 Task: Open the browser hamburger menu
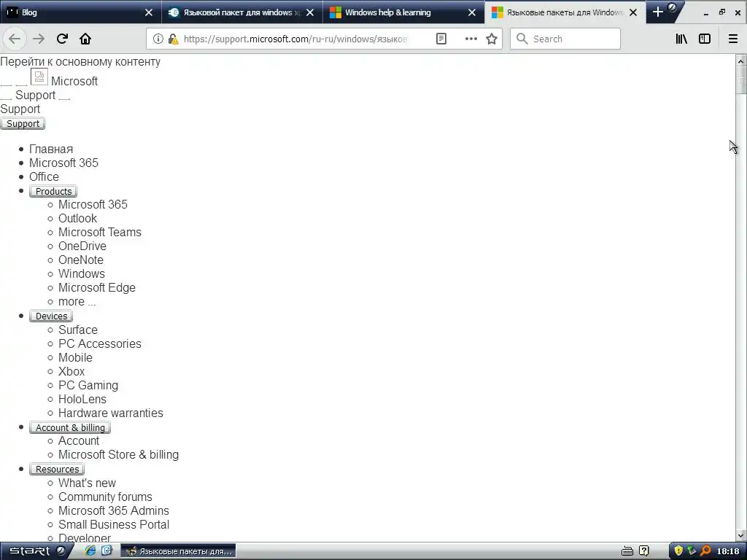[x=733, y=39]
